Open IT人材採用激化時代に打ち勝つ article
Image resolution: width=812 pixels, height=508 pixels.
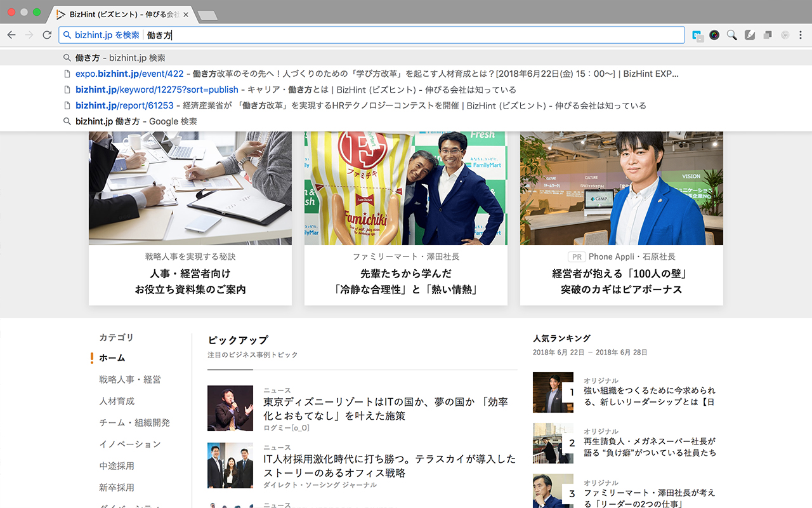390,466
